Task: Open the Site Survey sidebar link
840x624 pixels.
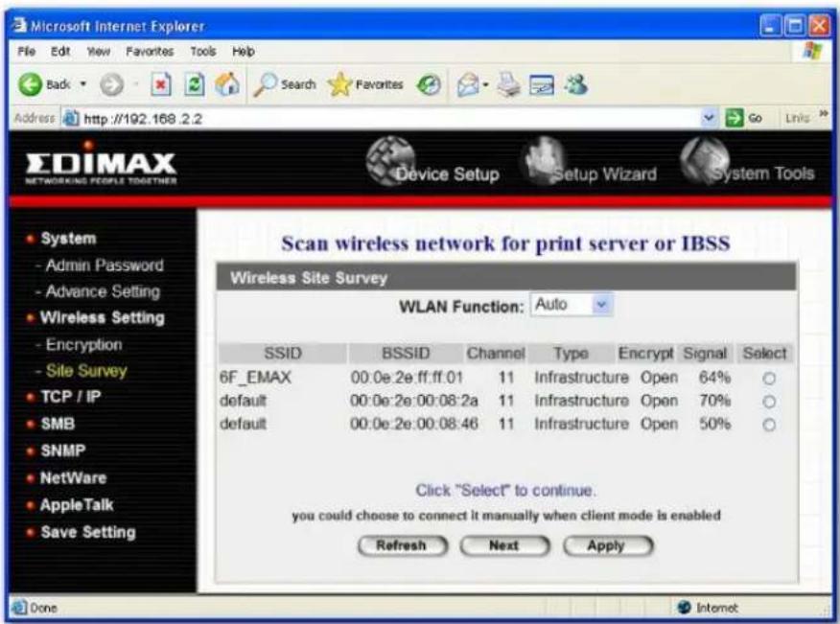Action: point(86,371)
